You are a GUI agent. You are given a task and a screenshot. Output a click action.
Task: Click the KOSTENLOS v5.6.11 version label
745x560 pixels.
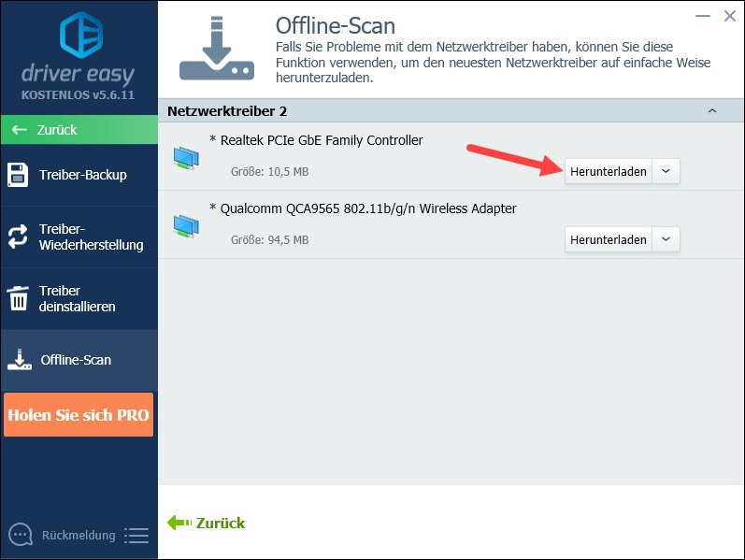pyautogui.click(x=78, y=94)
